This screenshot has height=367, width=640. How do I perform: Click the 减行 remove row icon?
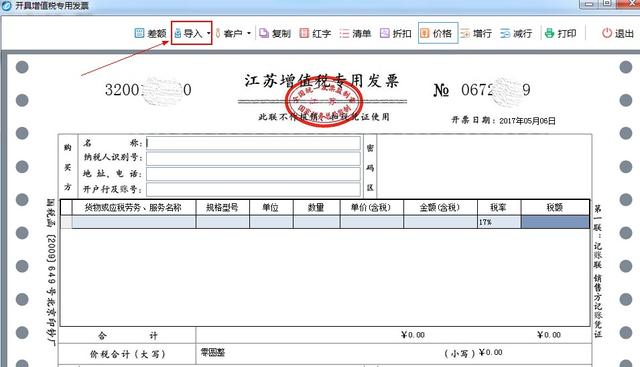505,33
